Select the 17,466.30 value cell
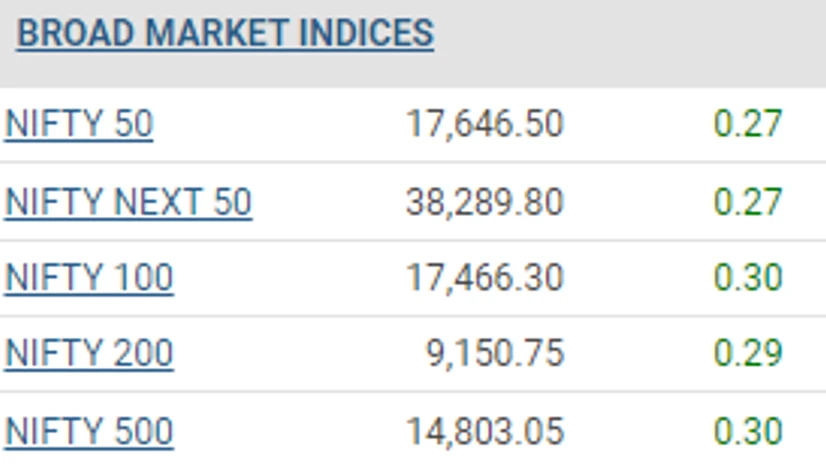Image resolution: width=826 pixels, height=465 pixels. pos(484,278)
